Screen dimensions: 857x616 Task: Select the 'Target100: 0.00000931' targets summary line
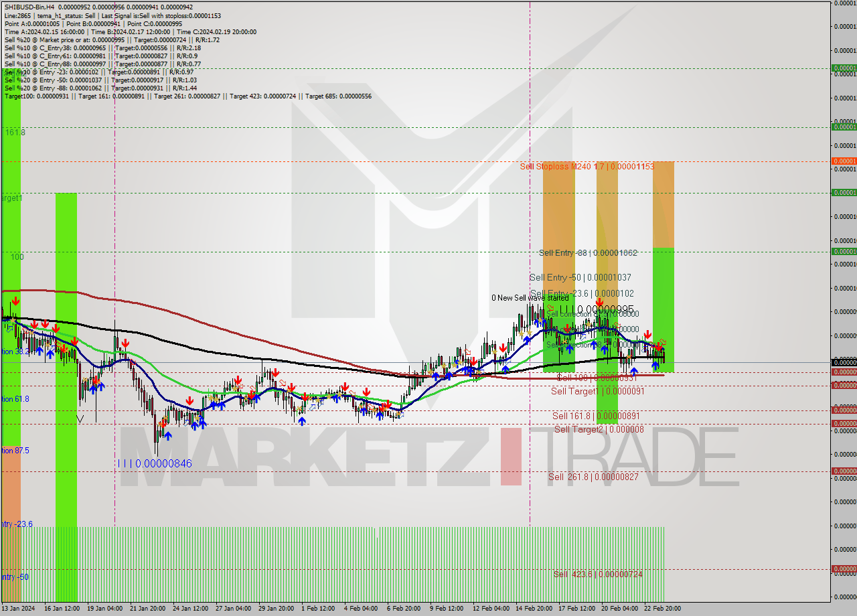coord(188,96)
